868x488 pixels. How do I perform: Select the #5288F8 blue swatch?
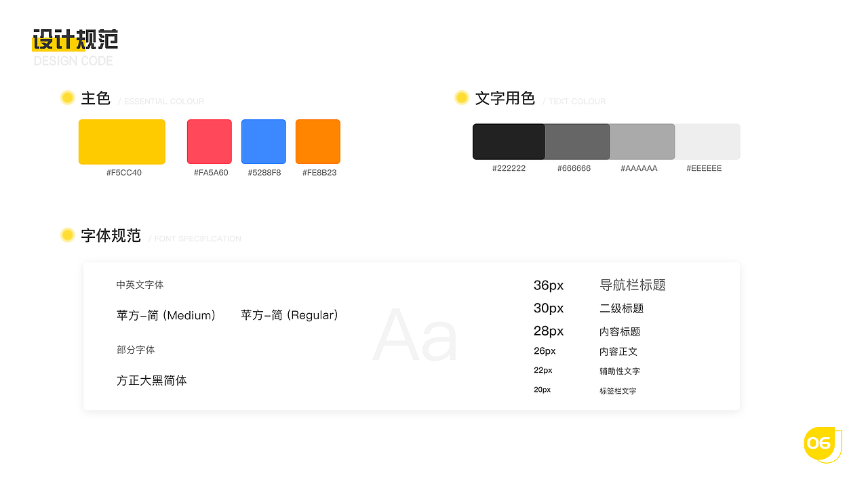[263, 141]
